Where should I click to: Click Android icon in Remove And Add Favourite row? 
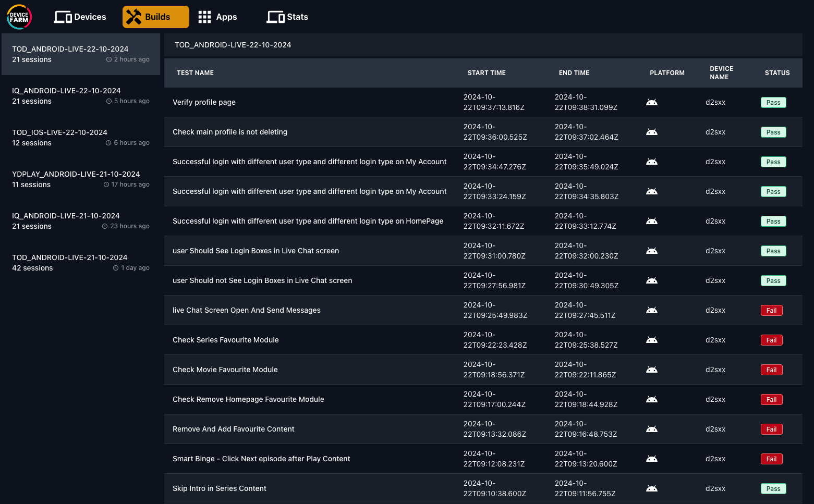click(x=652, y=429)
